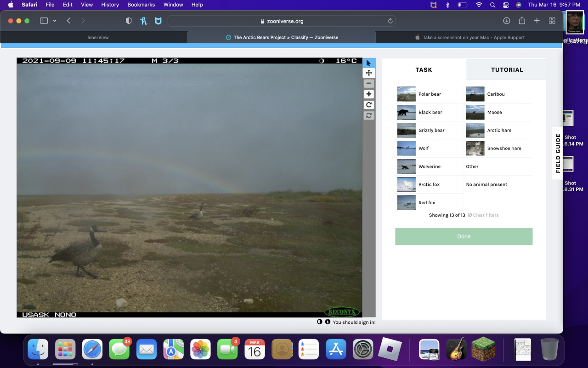Open subject info icon below the photo

point(328,322)
